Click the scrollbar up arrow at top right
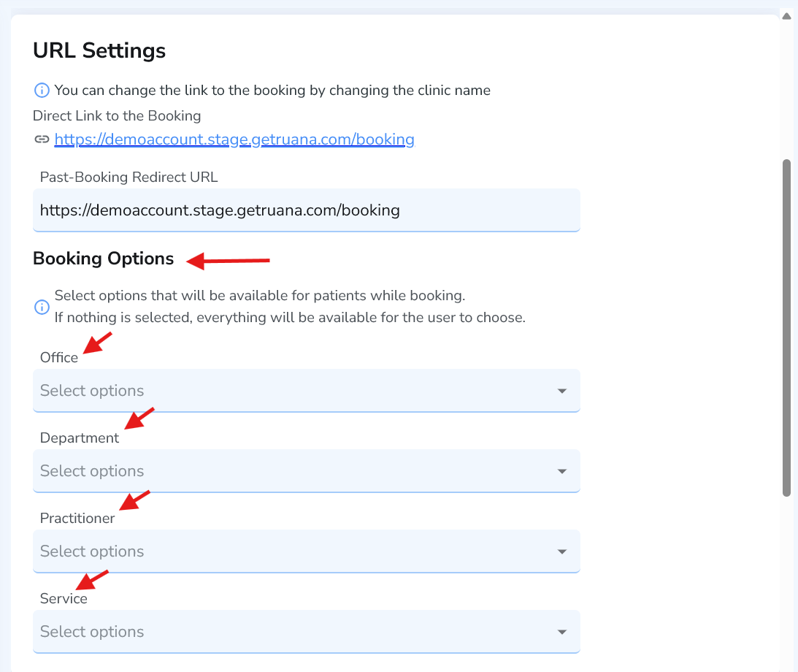 (786, 15)
